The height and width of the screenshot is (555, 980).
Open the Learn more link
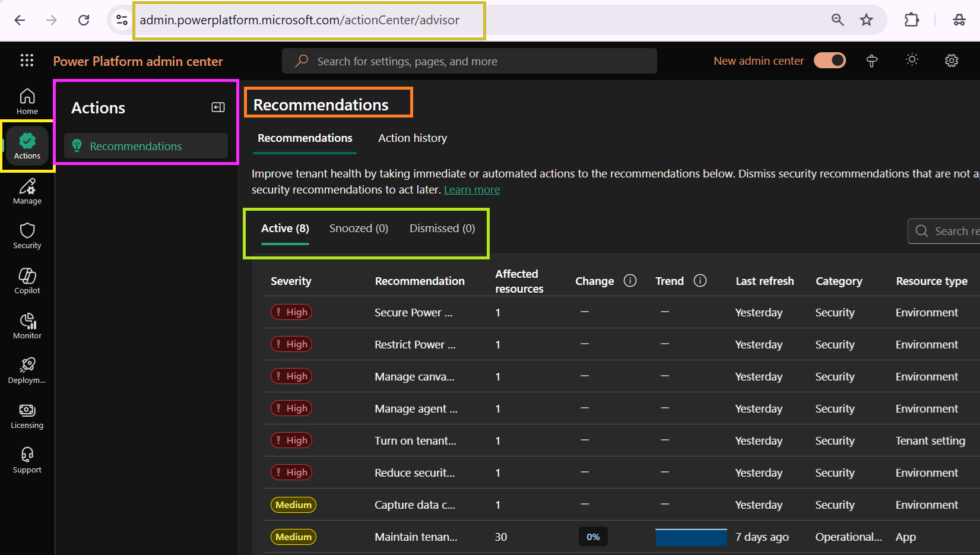click(x=472, y=189)
